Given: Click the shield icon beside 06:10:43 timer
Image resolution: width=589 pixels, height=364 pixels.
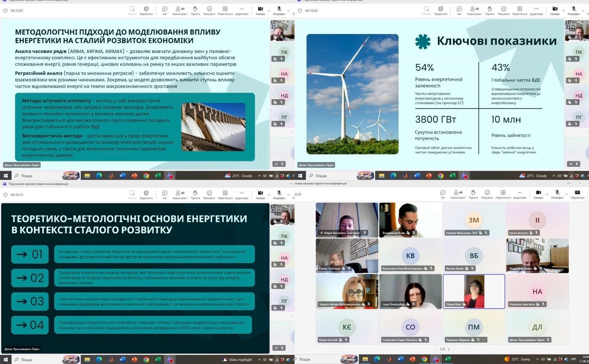Looking at the screenshot, I should (x=300, y=11).
